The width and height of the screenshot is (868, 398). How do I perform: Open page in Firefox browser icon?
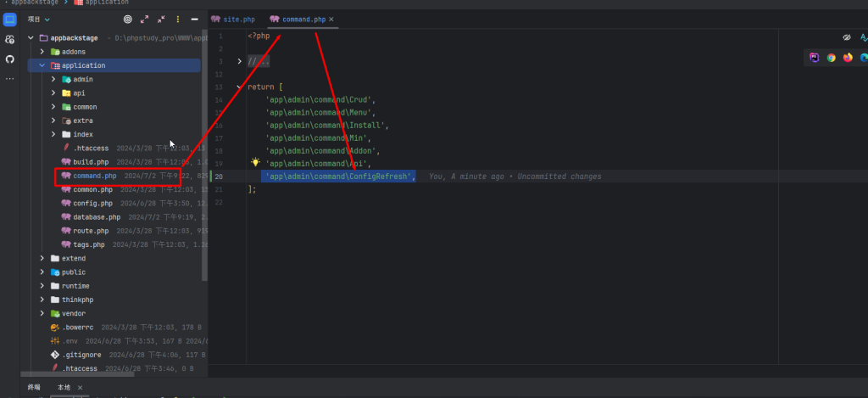[847, 58]
